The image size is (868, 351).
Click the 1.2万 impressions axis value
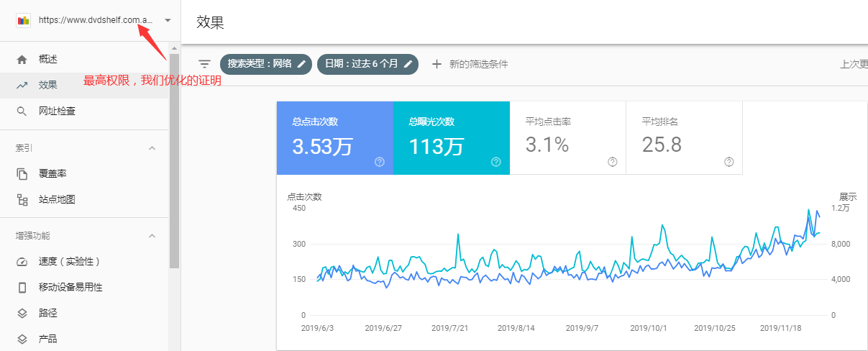coord(841,209)
